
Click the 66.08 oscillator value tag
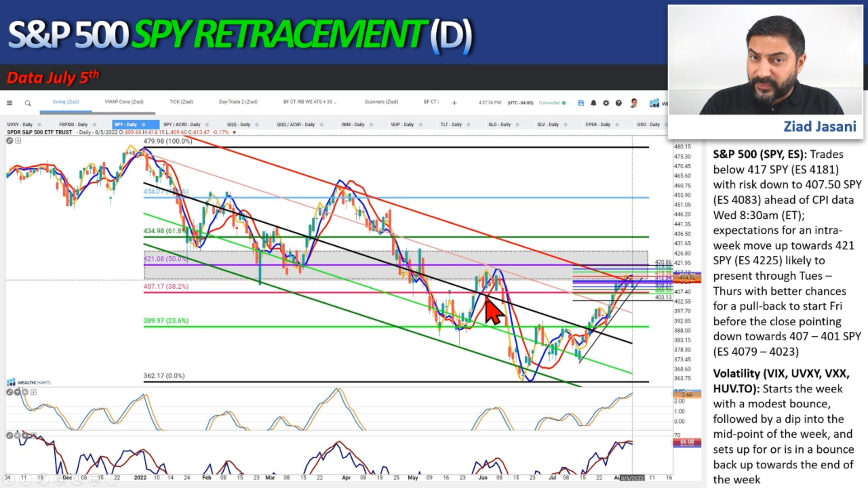tap(687, 442)
